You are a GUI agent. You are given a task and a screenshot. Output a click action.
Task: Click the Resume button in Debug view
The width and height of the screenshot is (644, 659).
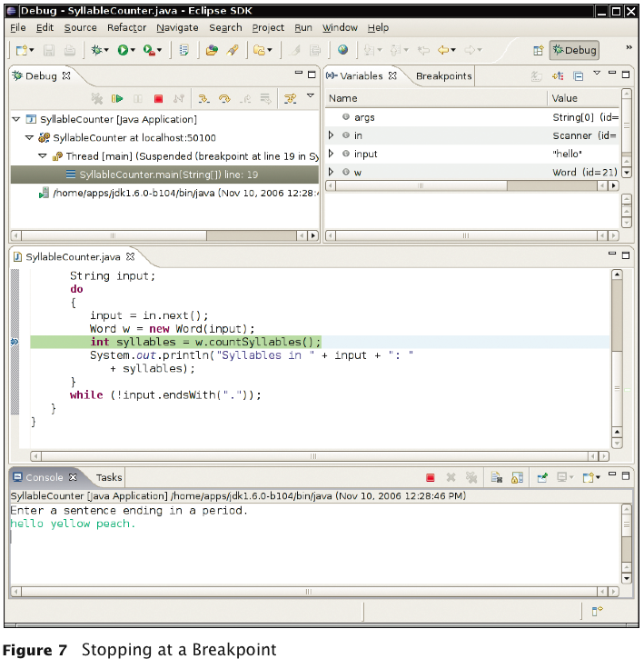117,98
